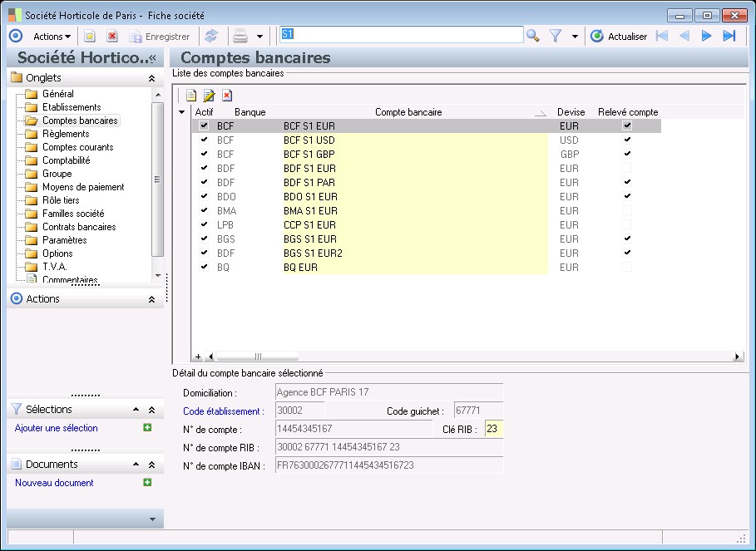
Task: Click the search magnifier icon
Action: [533, 36]
